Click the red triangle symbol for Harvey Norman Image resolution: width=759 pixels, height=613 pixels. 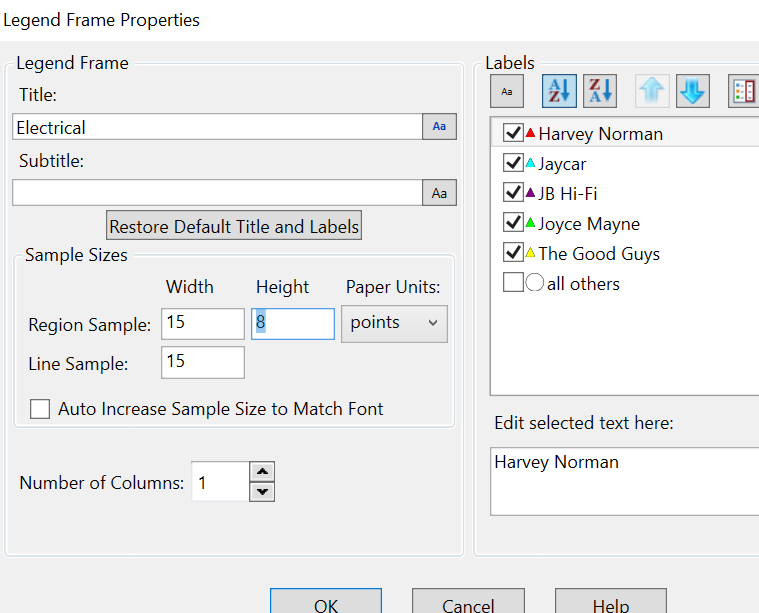(x=530, y=132)
